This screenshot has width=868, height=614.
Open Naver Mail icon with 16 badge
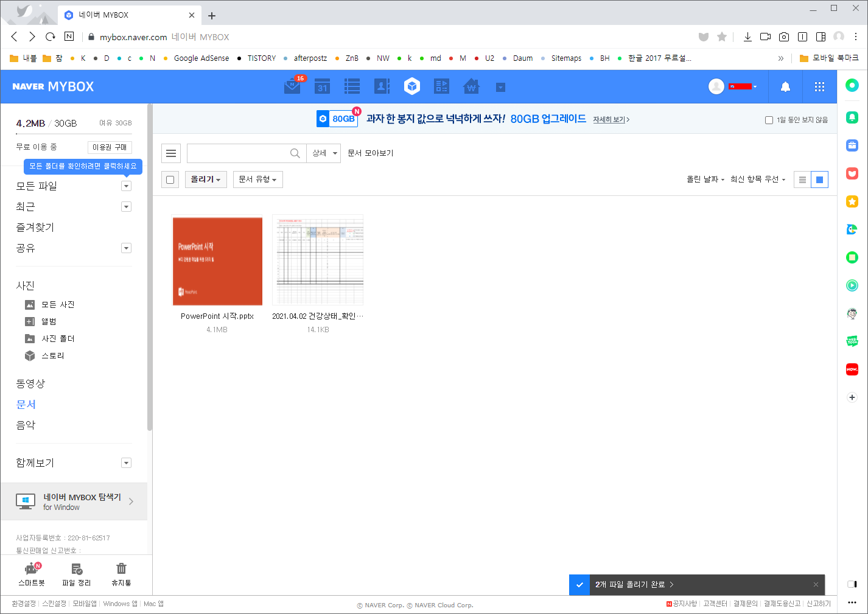[293, 86]
